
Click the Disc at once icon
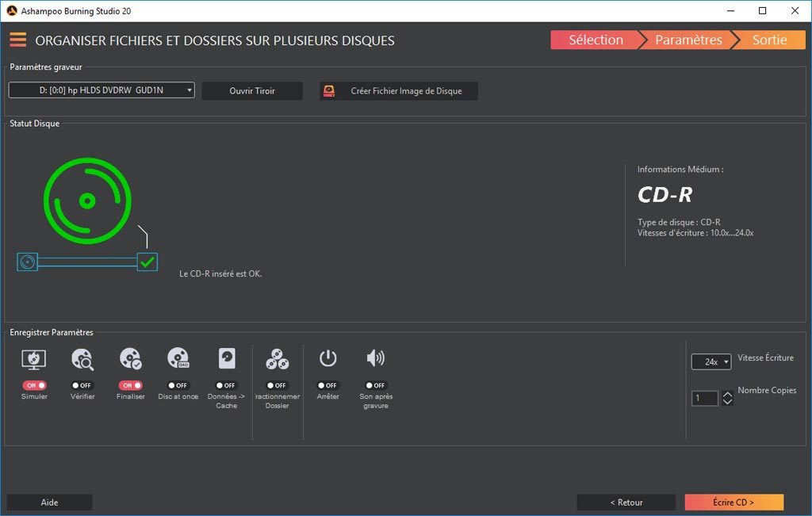coord(178,358)
